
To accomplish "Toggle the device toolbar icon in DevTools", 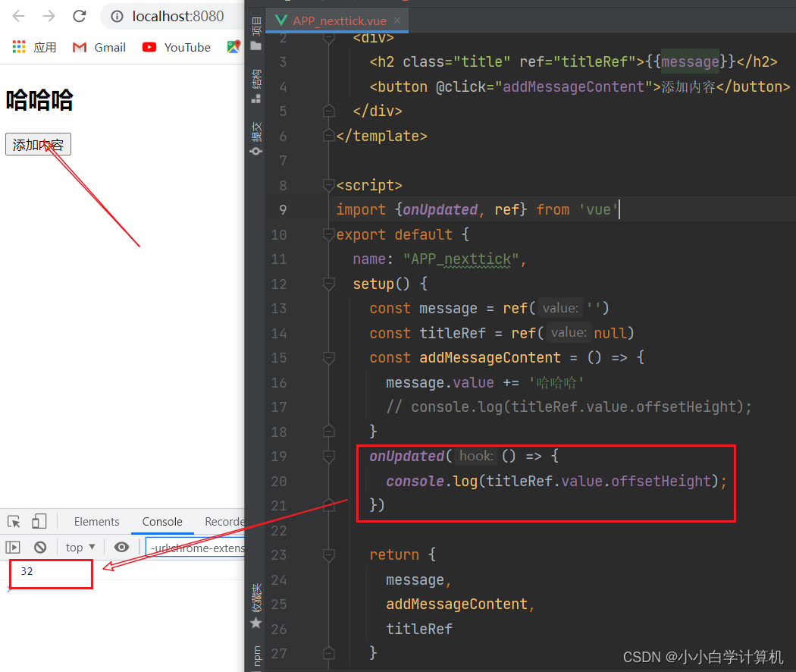I will tap(39, 521).
